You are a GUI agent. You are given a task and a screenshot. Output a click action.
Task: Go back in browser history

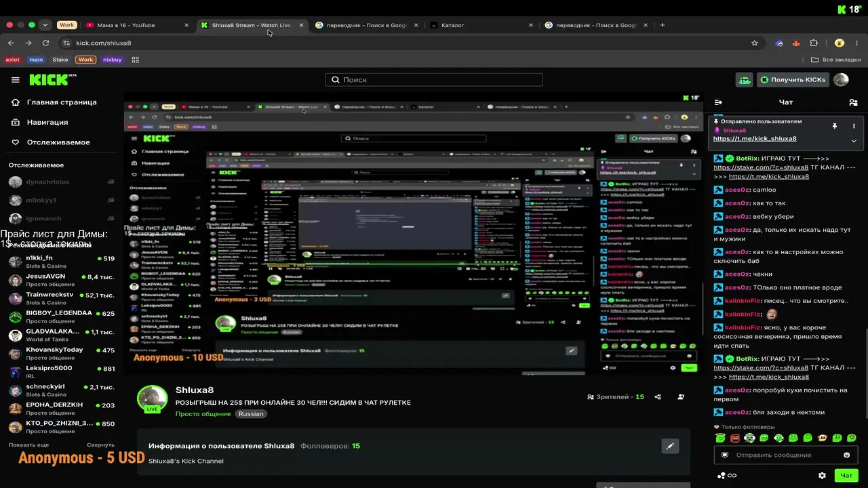coord(11,43)
